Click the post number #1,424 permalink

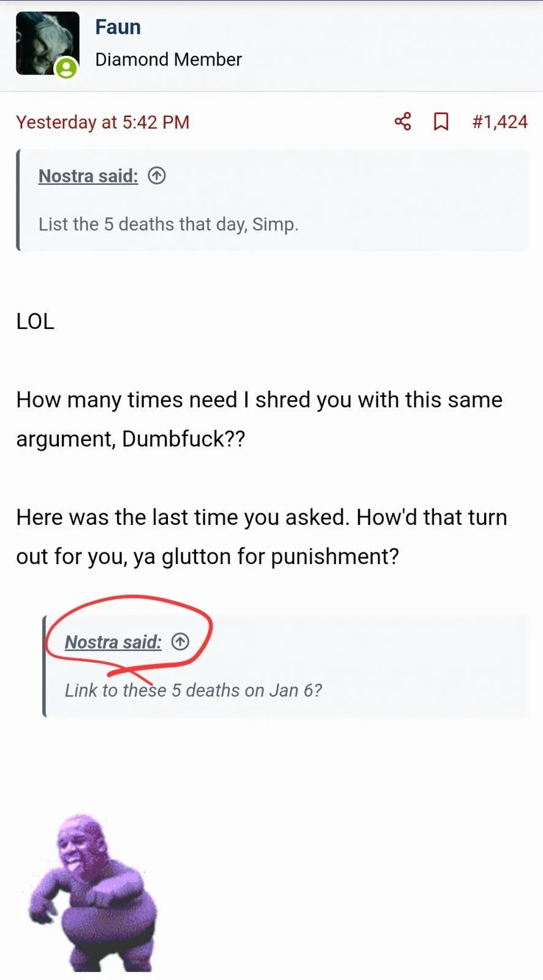500,121
